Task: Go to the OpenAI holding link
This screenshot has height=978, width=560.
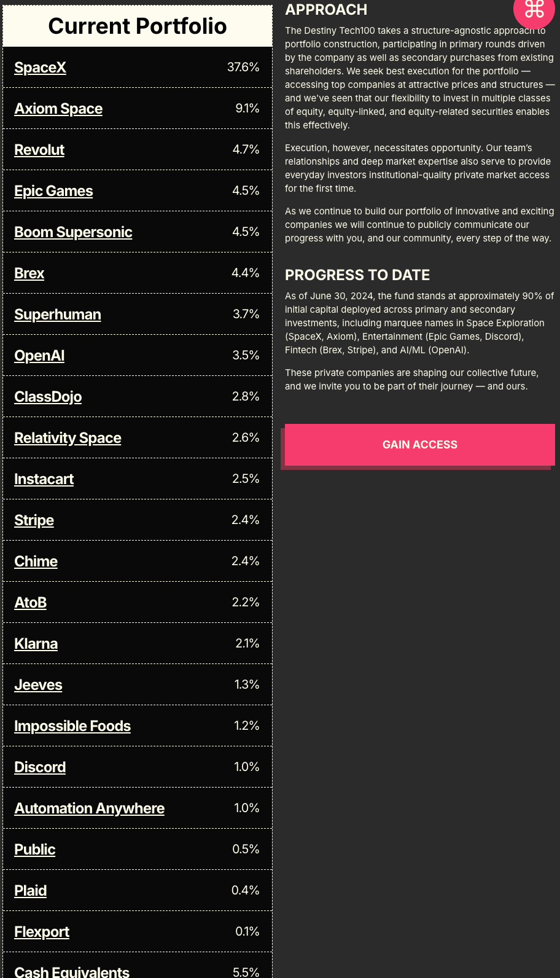Action: click(x=39, y=356)
